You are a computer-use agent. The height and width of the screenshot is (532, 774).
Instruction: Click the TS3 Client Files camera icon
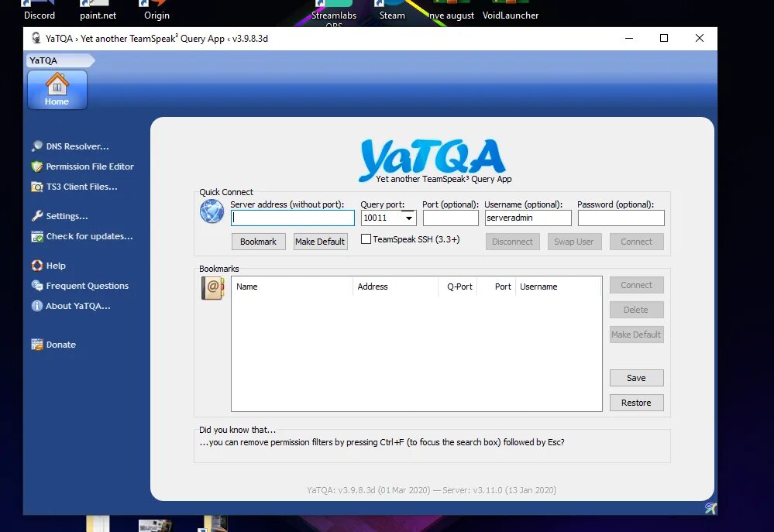pyautogui.click(x=37, y=187)
